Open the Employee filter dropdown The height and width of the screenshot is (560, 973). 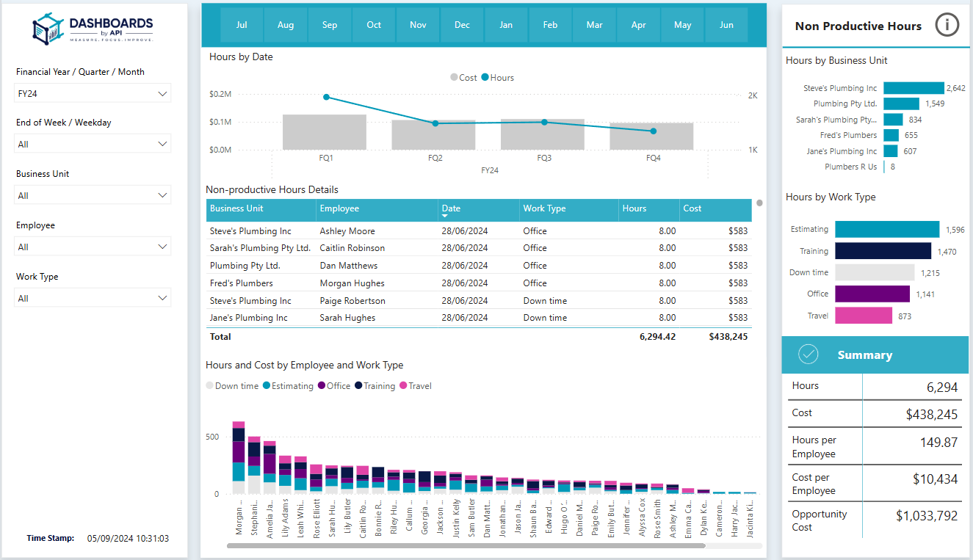pyautogui.click(x=93, y=247)
